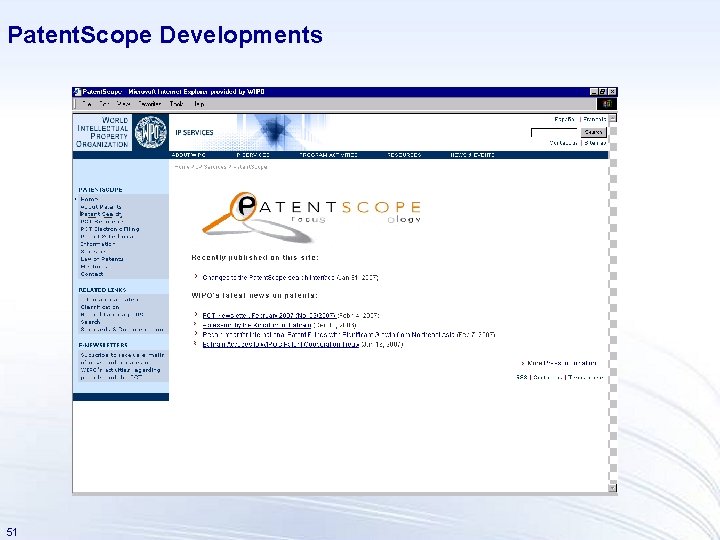Select the IP SERVICES navigation tab
This screenshot has width=720, height=540.
point(253,155)
